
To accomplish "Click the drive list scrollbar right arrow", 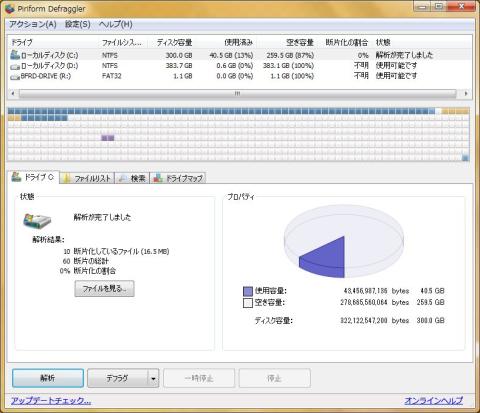I will [466, 94].
